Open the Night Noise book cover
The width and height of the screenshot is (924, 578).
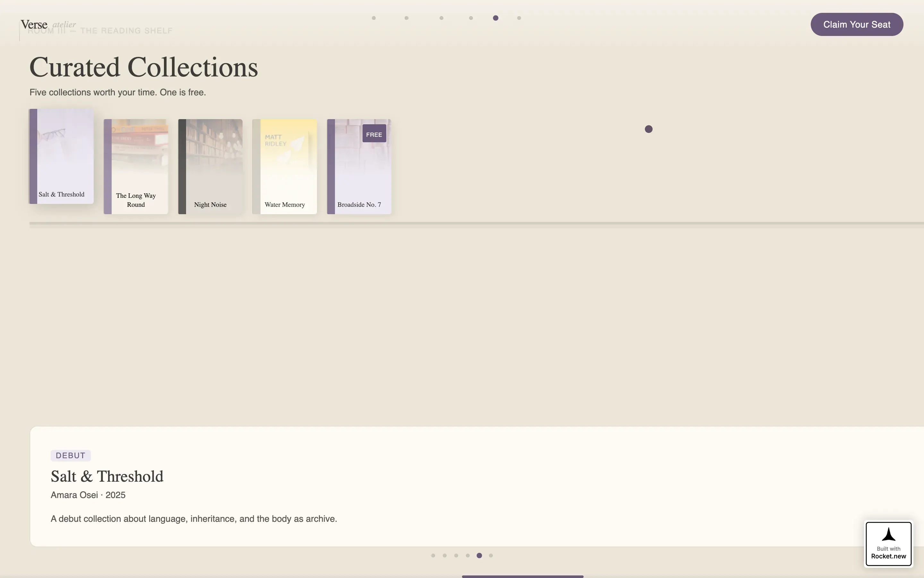coord(210,166)
